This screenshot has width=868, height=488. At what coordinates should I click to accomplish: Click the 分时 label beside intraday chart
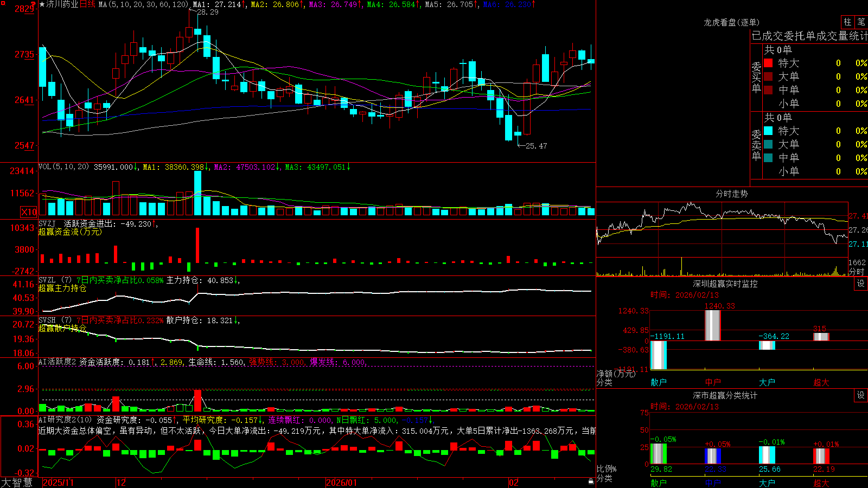[x=857, y=272]
